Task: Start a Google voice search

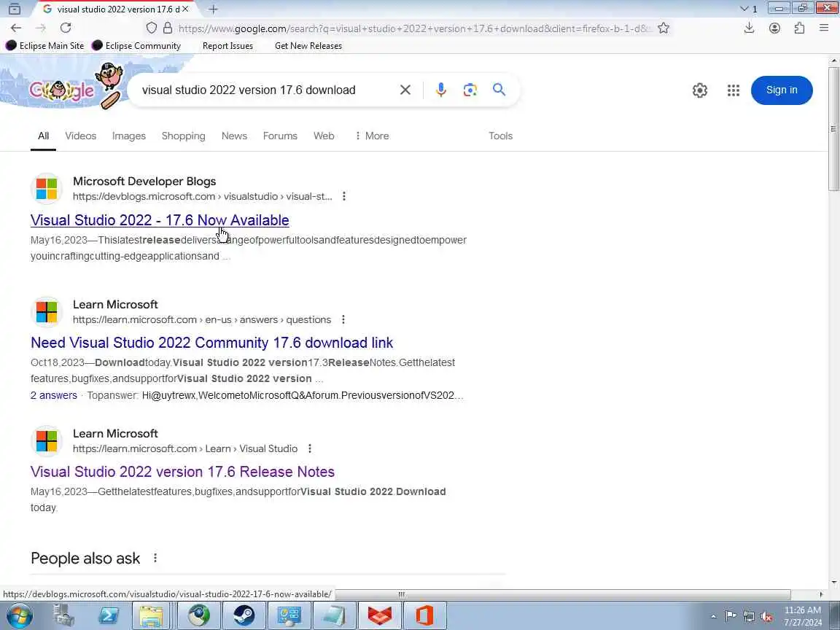Action: (441, 90)
